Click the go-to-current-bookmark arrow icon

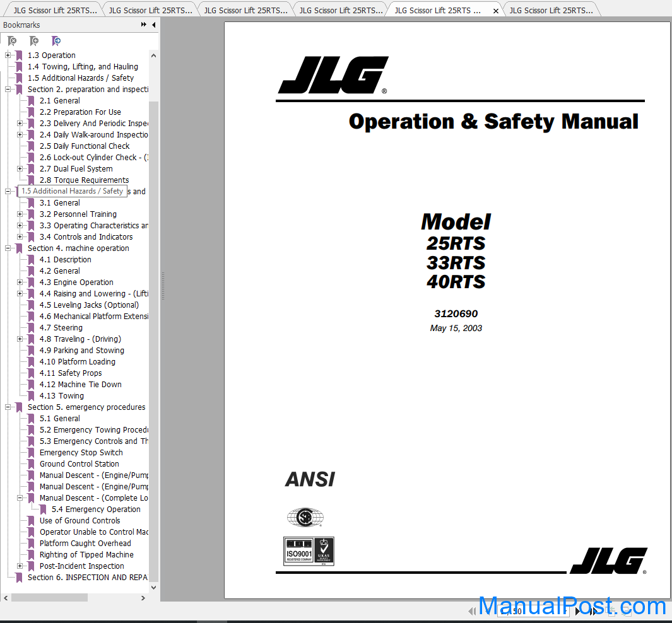[x=56, y=41]
